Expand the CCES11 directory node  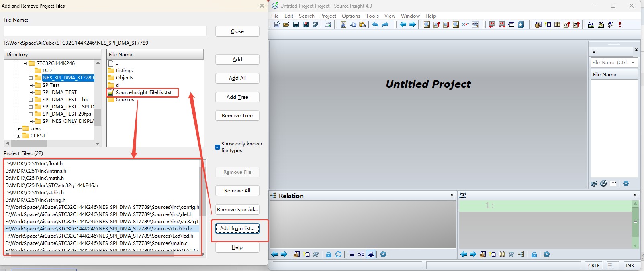(x=18, y=136)
